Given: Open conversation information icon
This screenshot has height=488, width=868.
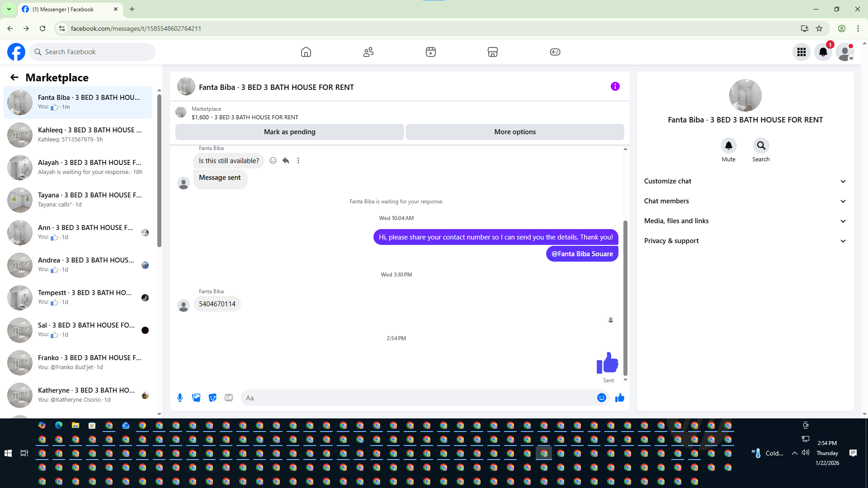Looking at the screenshot, I should [615, 86].
